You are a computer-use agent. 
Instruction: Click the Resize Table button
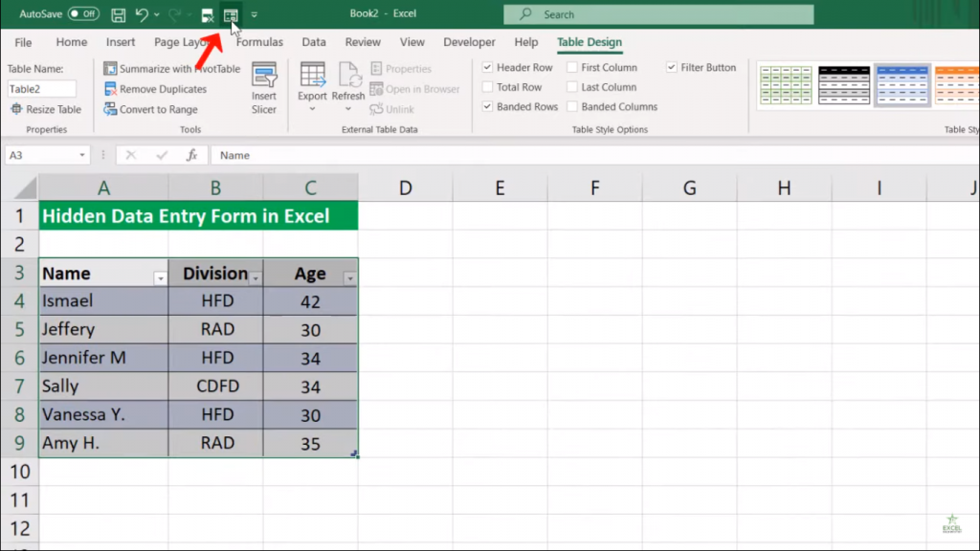click(45, 109)
